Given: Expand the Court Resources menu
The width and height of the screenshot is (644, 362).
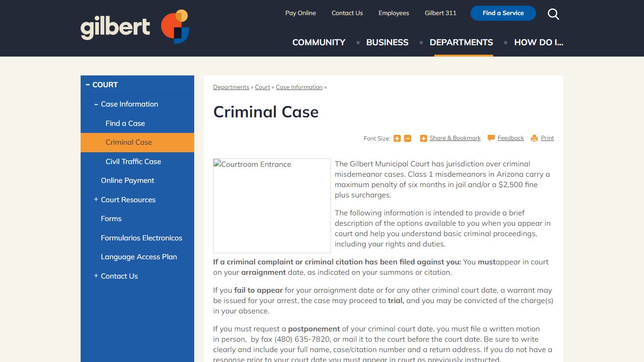Looking at the screenshot, I should click(96, 199).
